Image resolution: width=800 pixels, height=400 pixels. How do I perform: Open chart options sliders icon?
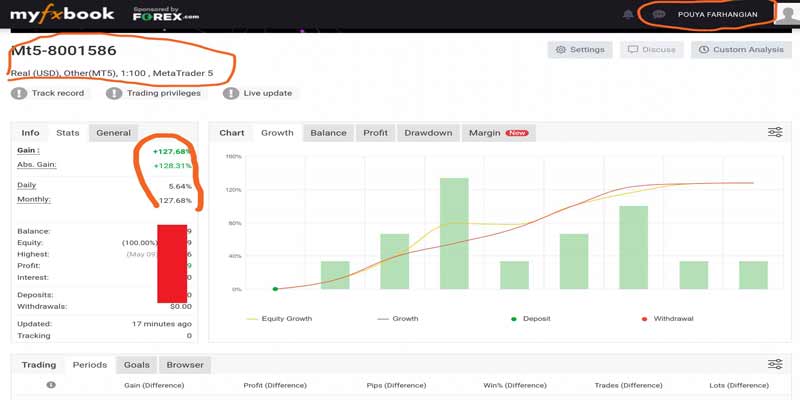[775, 133]
